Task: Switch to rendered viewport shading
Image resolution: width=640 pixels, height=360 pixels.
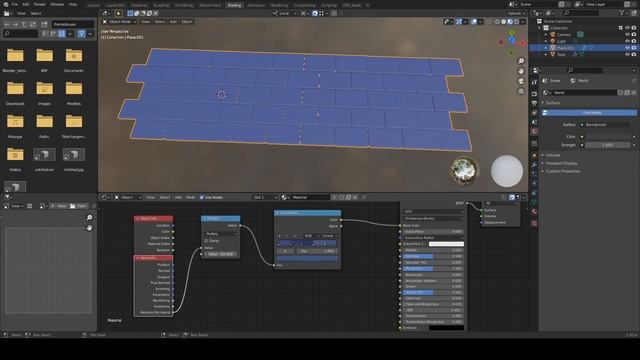Action: (516, 22)
